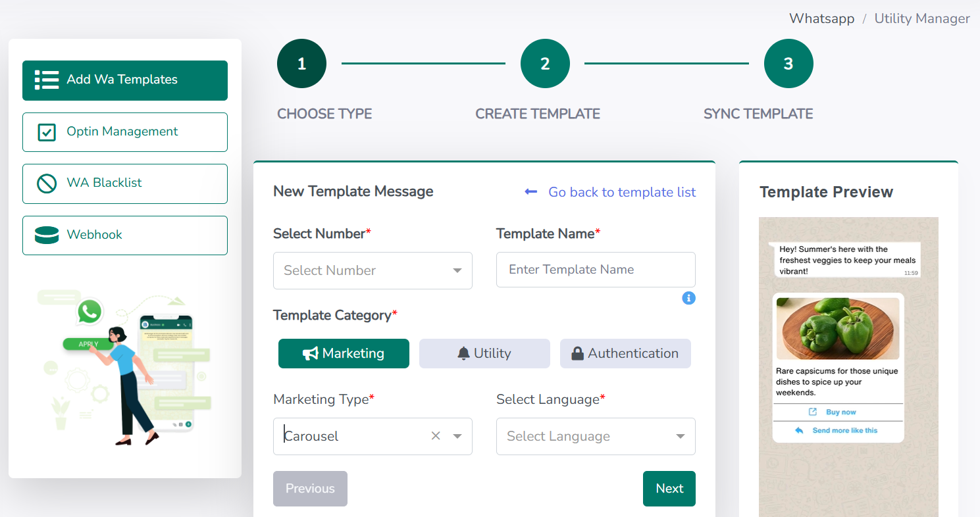Go to step 2 Create Template

pos(545,64)
